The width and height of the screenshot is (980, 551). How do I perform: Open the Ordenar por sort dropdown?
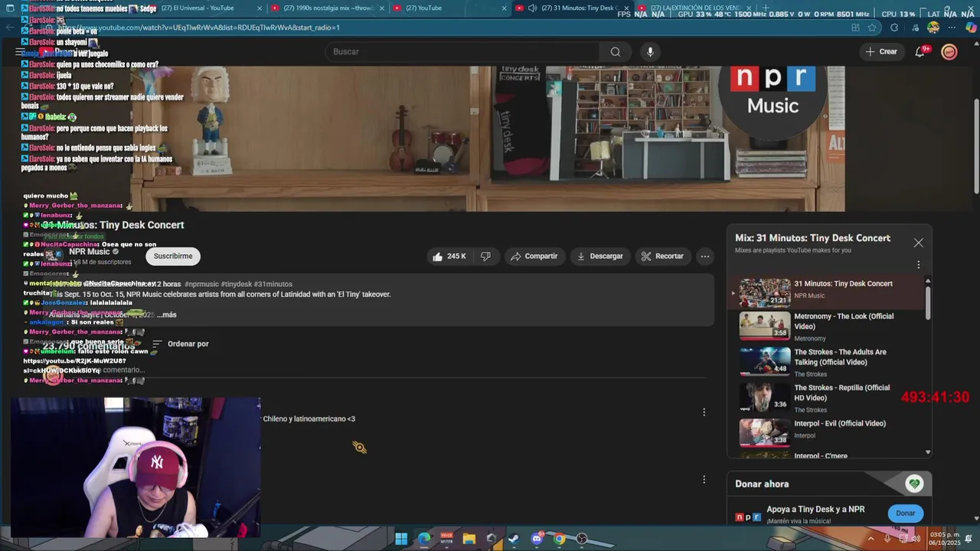pyautogui.click(x=181, y=344)
